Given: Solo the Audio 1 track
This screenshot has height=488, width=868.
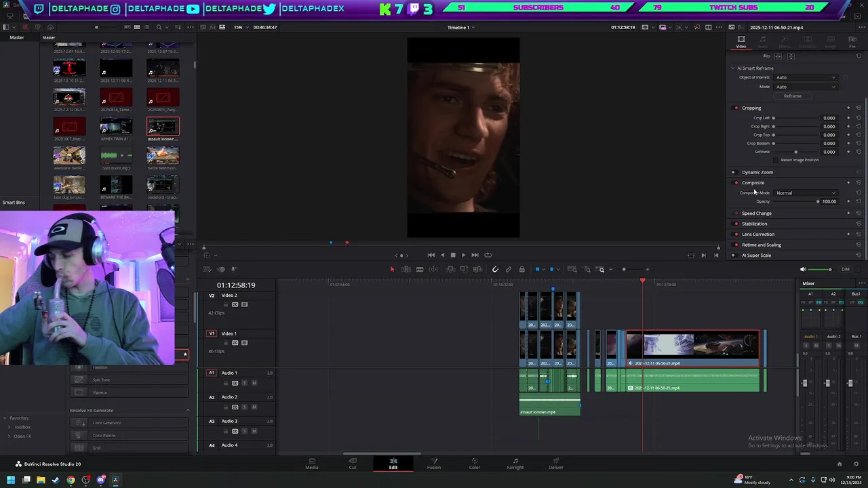Looking at the screenshot, I should click(x=244, y=383).
